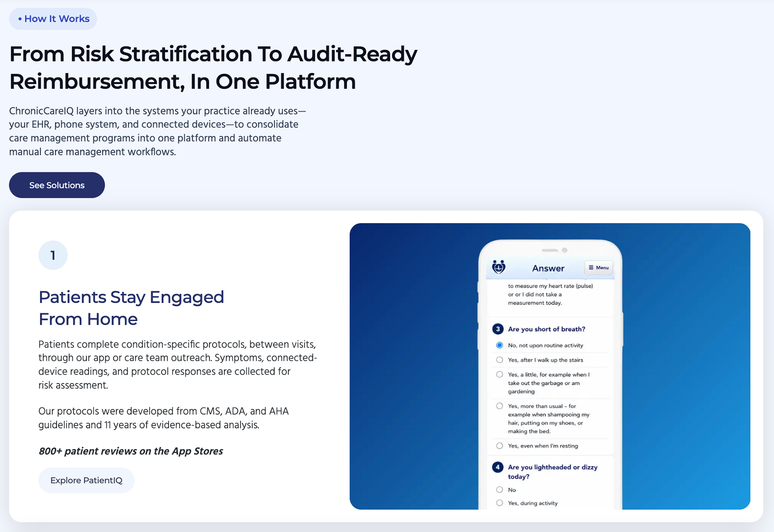774x532 pixels.
Task: Click the question 3 number badge
Action: [498, 329]
